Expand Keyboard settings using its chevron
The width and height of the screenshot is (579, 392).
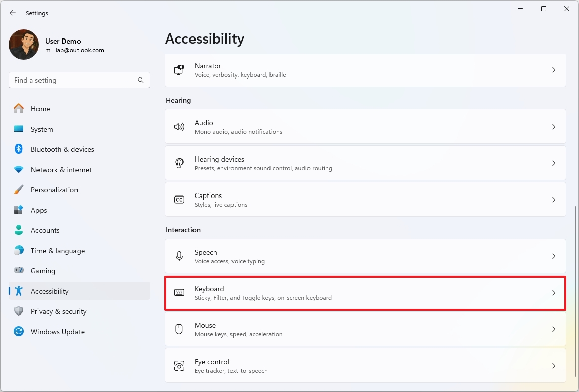(553, 293)
